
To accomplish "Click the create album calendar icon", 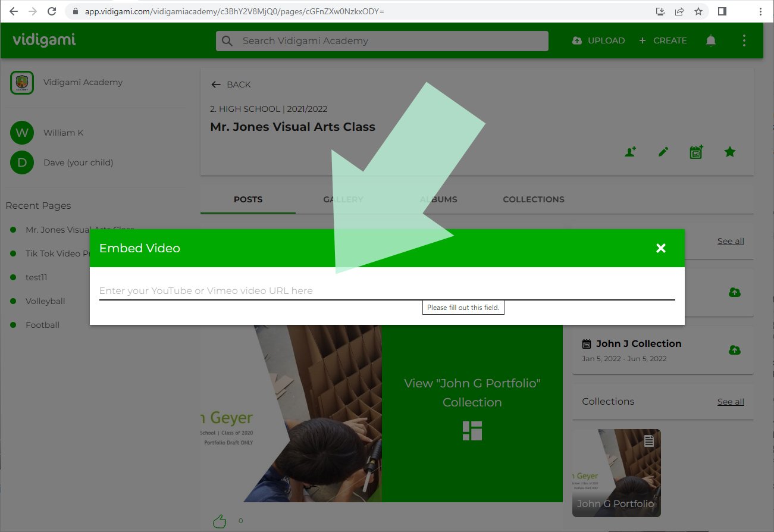I will click(x=695, y=152).
